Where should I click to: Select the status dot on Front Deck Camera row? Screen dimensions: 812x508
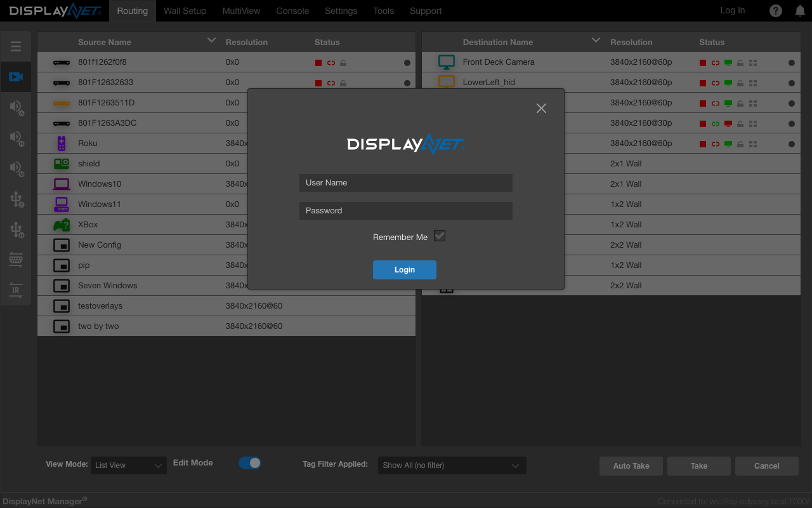792,63
